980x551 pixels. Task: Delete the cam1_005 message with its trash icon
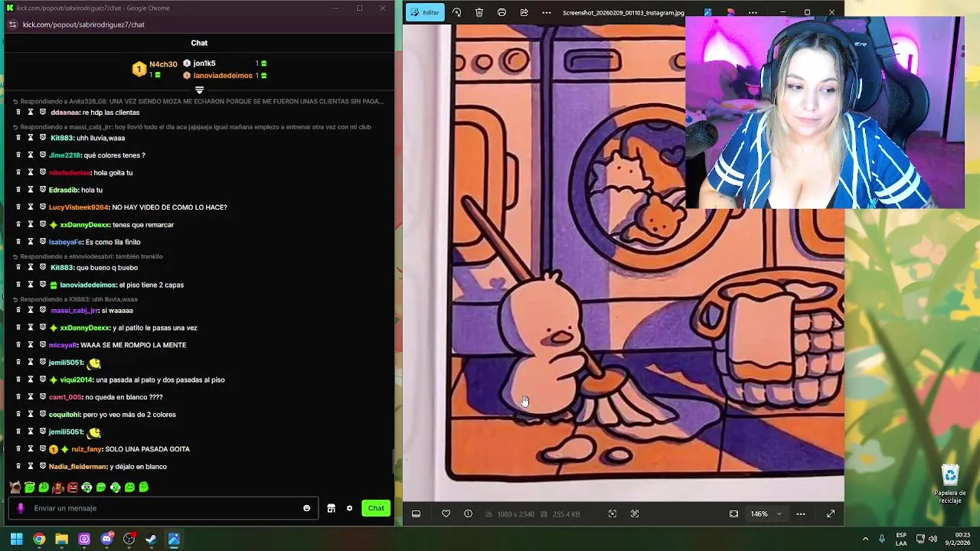18,396
